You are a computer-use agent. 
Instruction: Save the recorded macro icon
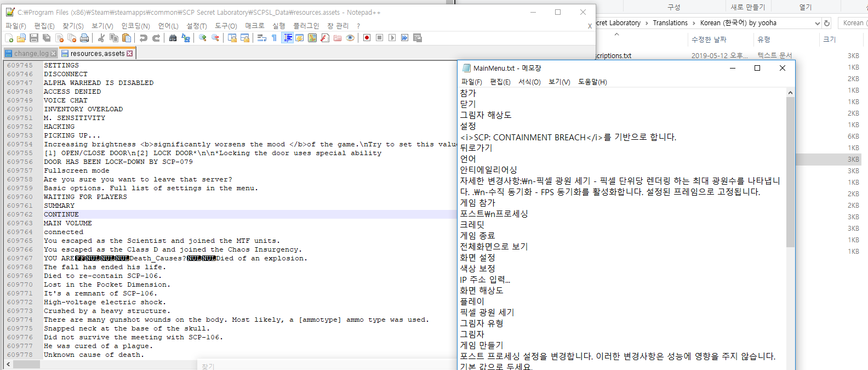pos(418,38)
